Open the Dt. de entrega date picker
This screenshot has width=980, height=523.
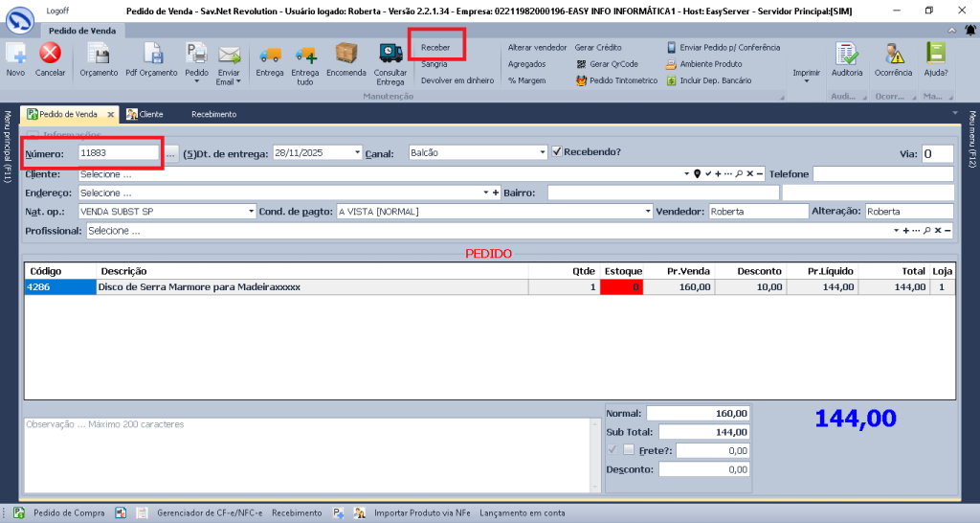point(357,152)
